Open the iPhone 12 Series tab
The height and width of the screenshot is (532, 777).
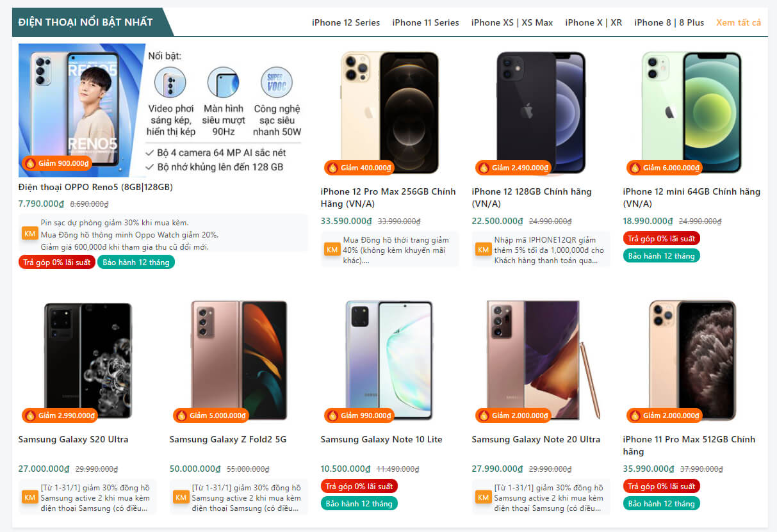pos(346,22)
